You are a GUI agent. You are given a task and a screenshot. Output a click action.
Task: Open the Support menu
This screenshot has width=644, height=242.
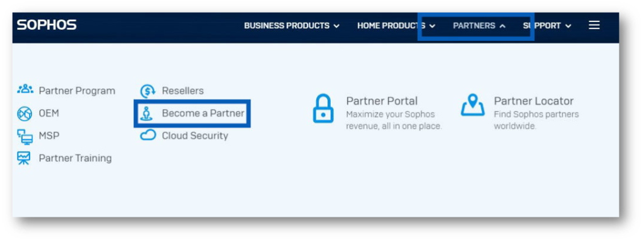tap(547, 25)
